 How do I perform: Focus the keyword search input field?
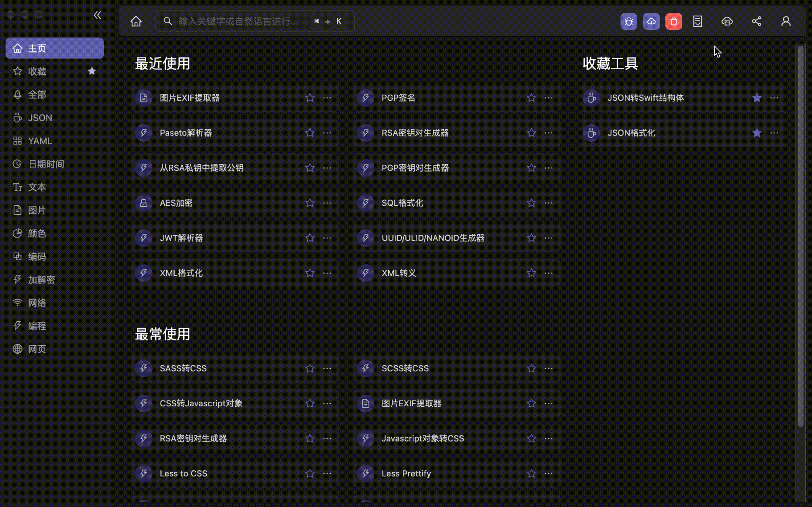click(238, 21)
